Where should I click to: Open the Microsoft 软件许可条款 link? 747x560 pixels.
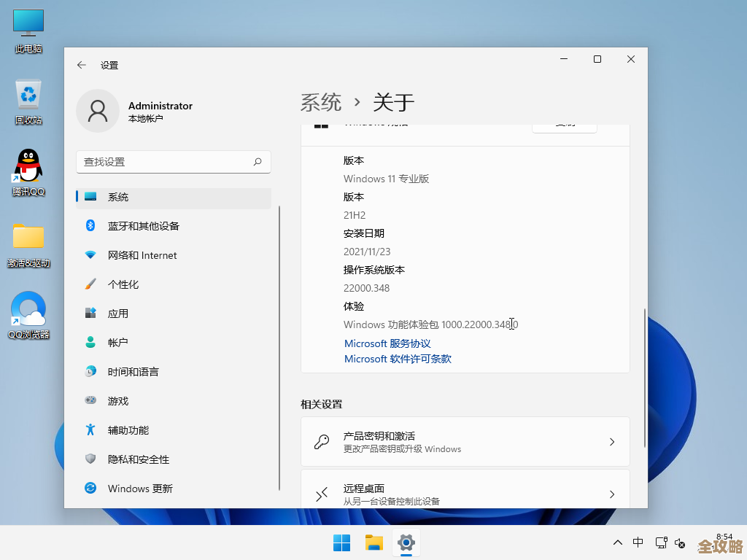[x=397, y=359]
